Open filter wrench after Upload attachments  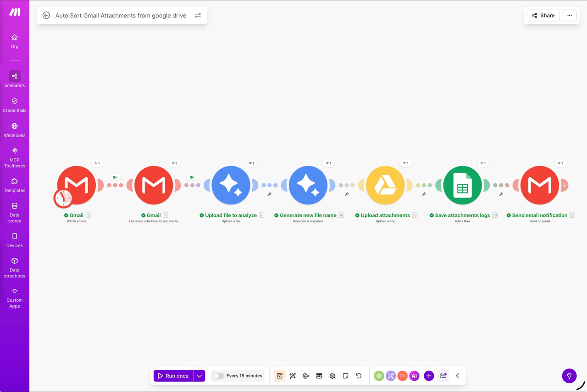pyautogui.click(x=424, y=194)
